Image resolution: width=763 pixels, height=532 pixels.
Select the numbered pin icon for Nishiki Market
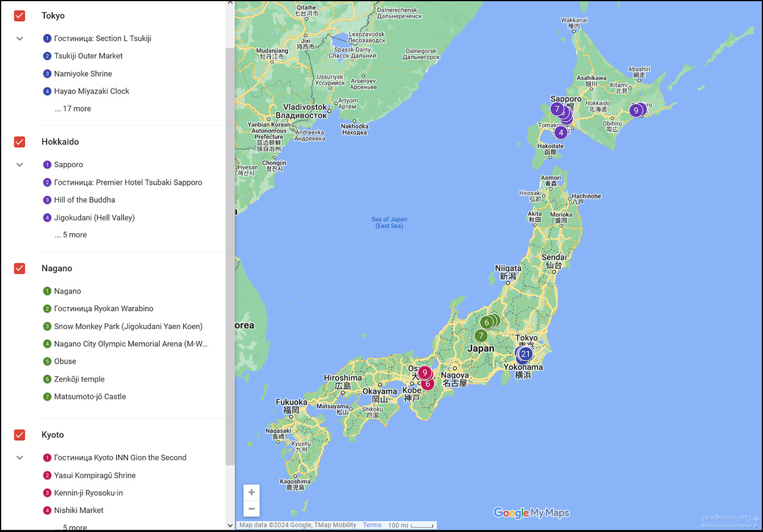point(47,510)
